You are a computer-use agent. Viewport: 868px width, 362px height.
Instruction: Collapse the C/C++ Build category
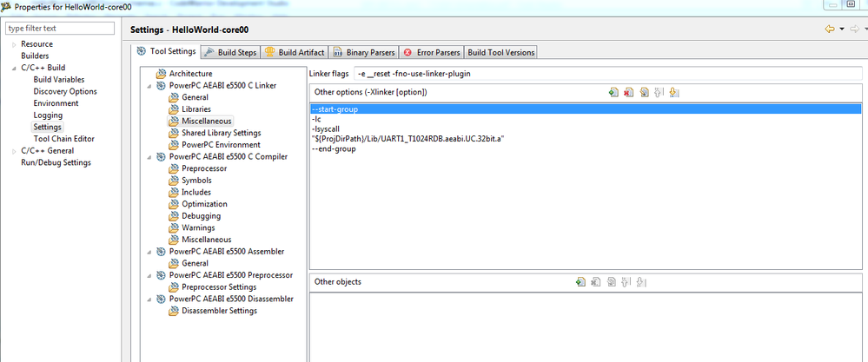(14, 68)
